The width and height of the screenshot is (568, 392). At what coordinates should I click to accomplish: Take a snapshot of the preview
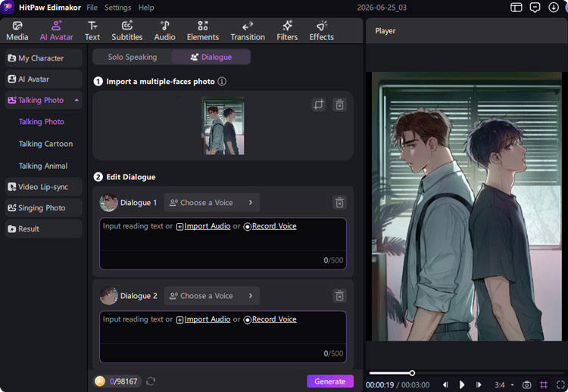tap(526, 384)
